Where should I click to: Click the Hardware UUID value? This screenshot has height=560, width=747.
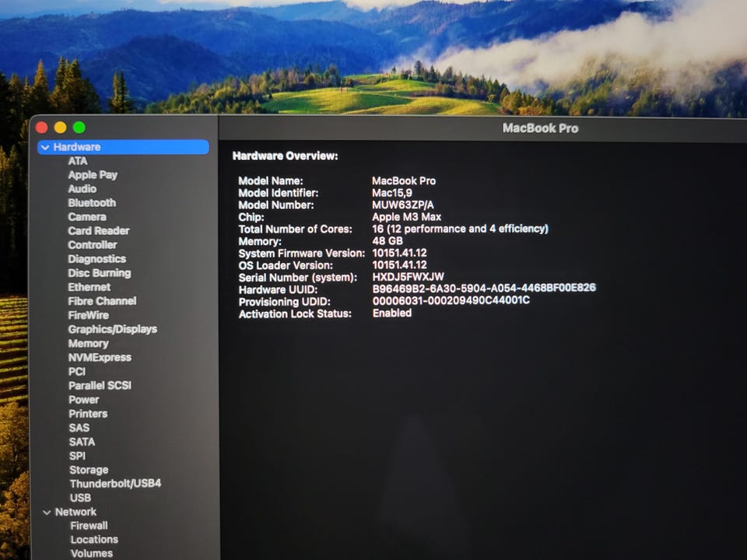[x=484, y=288]
